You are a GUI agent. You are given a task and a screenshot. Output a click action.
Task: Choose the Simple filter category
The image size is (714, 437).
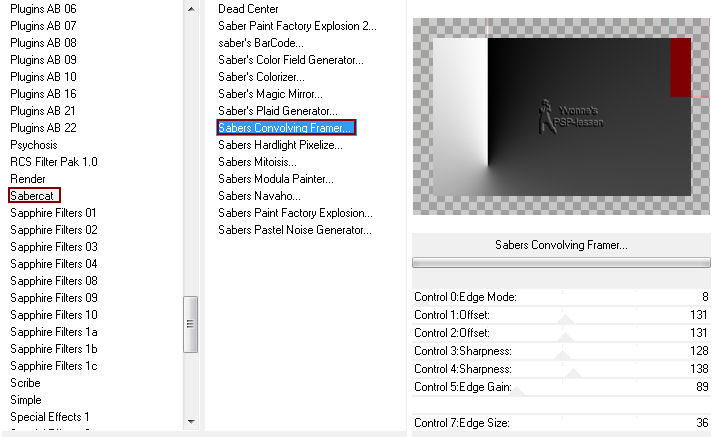point(26,400)
